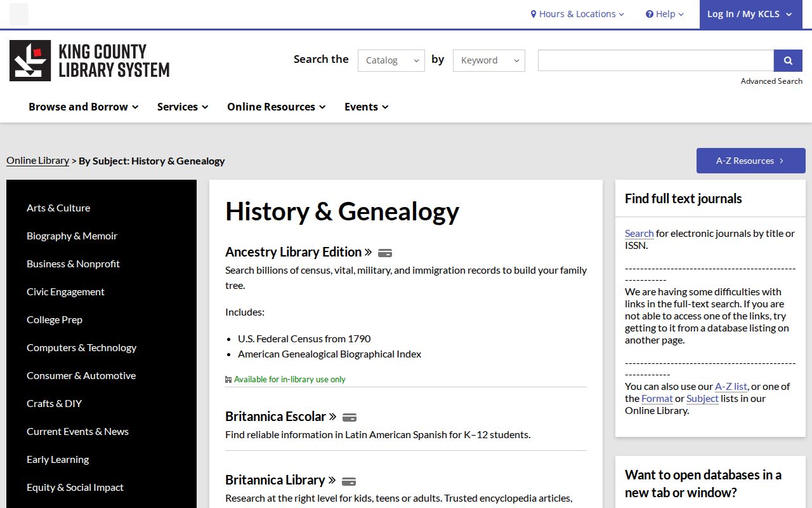Click the King County Library System logo
This screenshot has height=508, width=812.
89,61
